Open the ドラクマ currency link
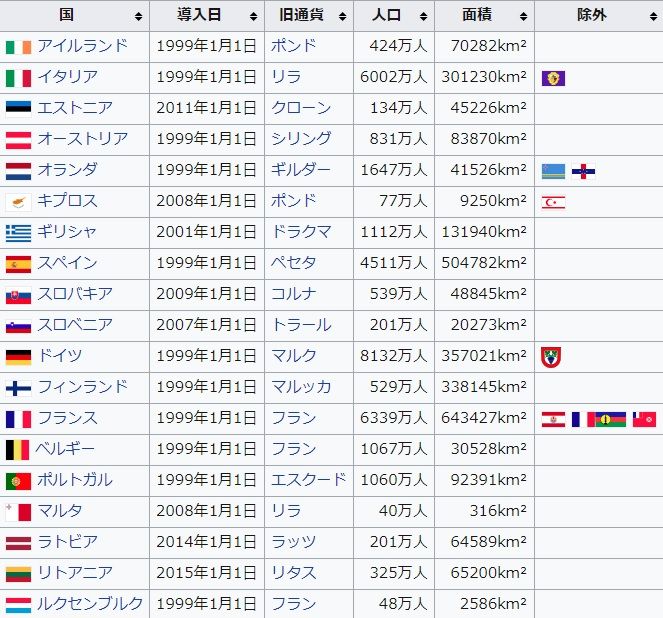Screen dimensions: 663x618 (x=301, y=233)
